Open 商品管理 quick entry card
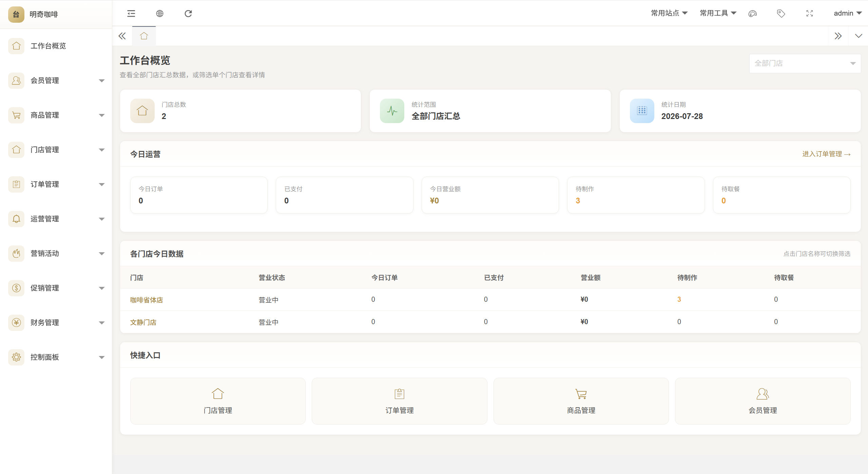This screenshot has height=474, width=868. [581, 401]
